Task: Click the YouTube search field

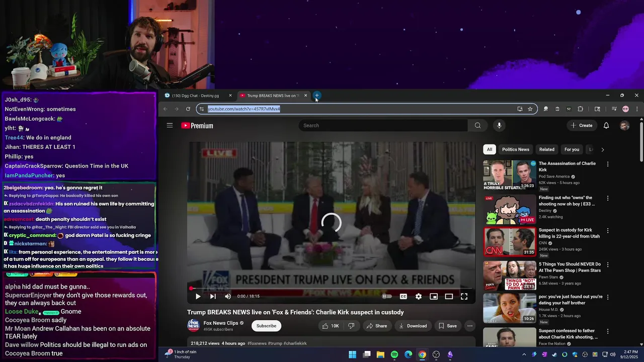Action: pos(383,125)
